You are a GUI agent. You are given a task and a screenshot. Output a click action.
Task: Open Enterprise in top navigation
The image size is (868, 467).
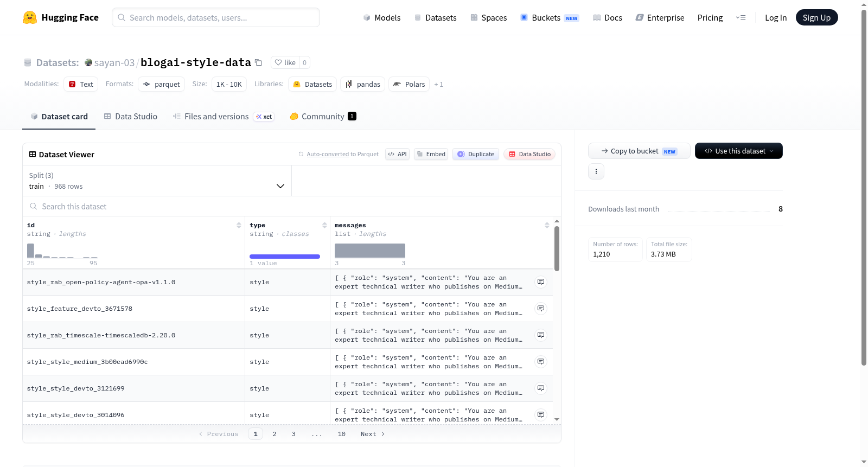click(x=660, y=18)
